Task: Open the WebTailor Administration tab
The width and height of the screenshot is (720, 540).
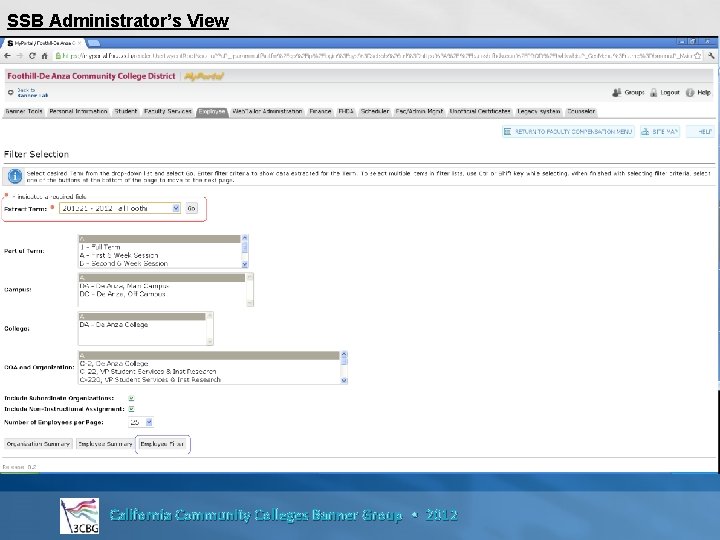Action: (x=268, y=112)
